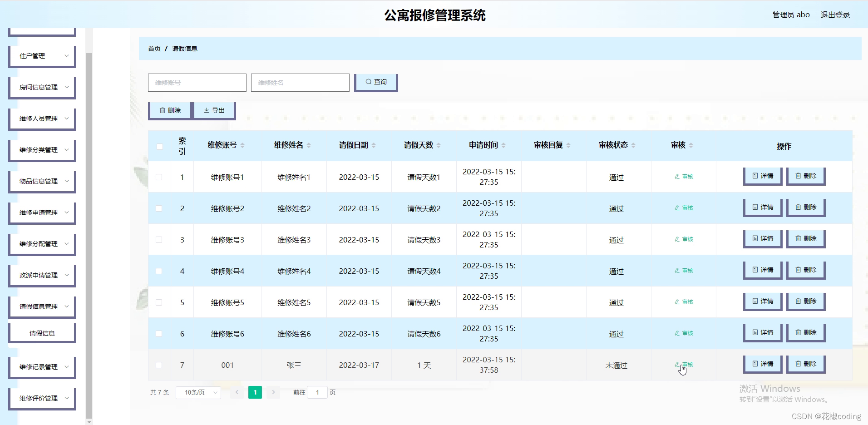The height and width of the screenshot is (425, 868).
Task: Click 审核 edit icon for 维修账号4
Action: pos(684,271)
